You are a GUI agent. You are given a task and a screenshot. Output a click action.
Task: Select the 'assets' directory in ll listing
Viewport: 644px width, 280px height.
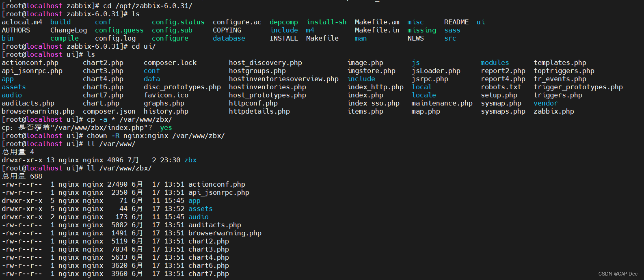pyautogui.click(x=201, y=209)
